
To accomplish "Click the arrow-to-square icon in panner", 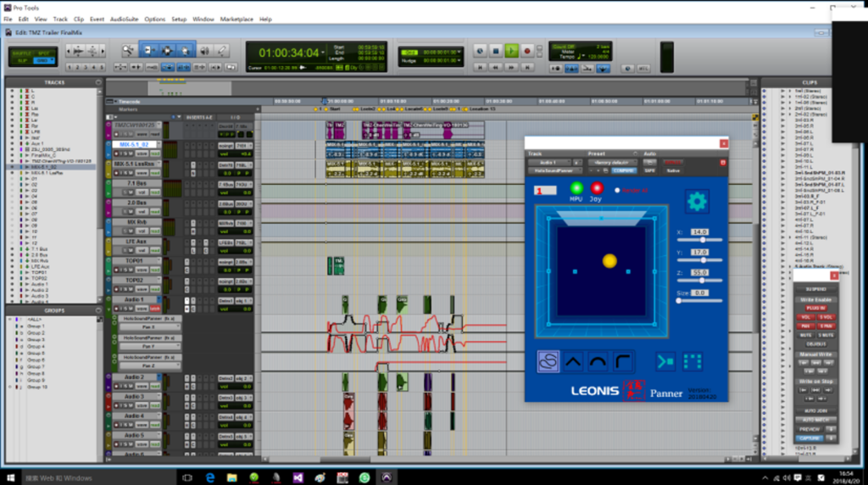I will (x=665, y=361).
